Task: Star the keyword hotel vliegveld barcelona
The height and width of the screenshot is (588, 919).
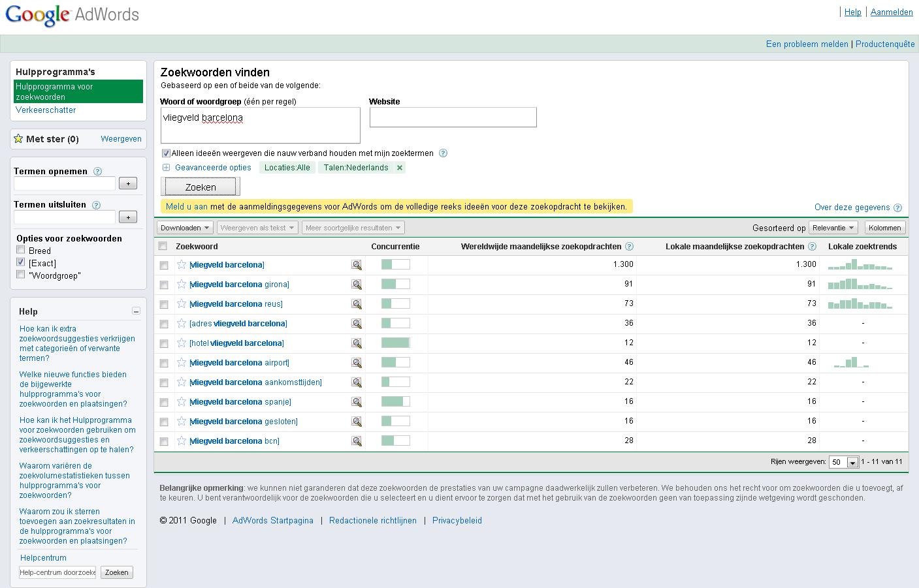Action: point(182,343)
